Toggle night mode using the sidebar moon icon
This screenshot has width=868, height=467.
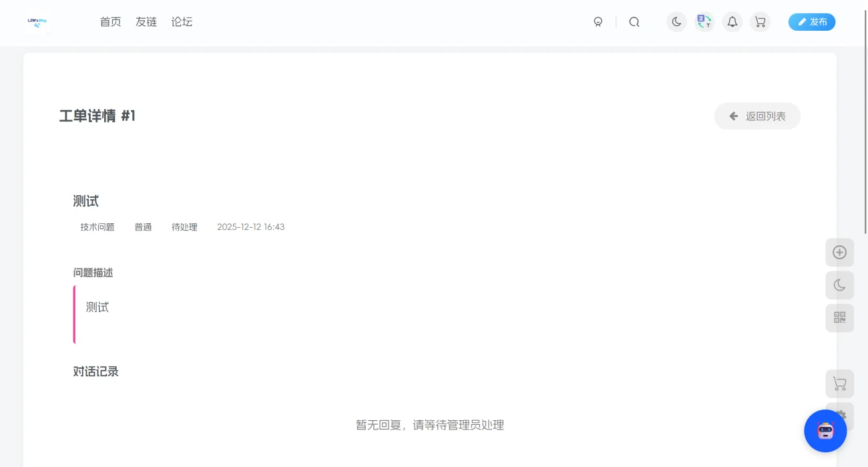[839, 285]
